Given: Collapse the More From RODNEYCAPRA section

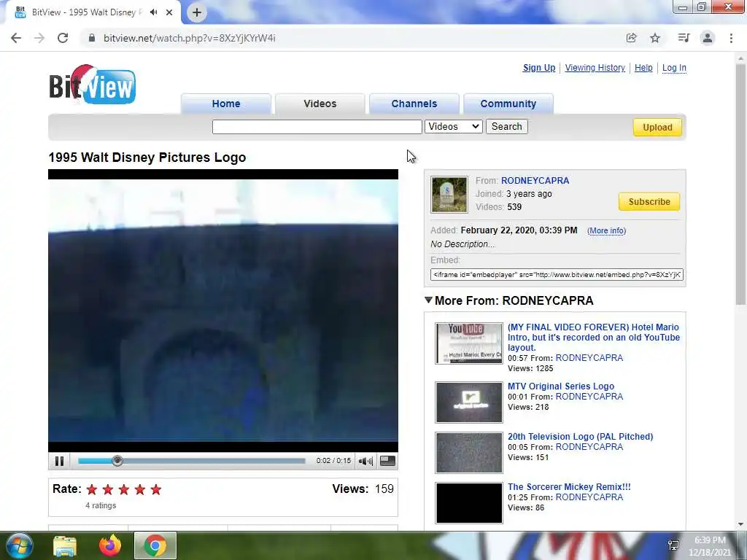Looking at the screenshot, I should point(428,300).
